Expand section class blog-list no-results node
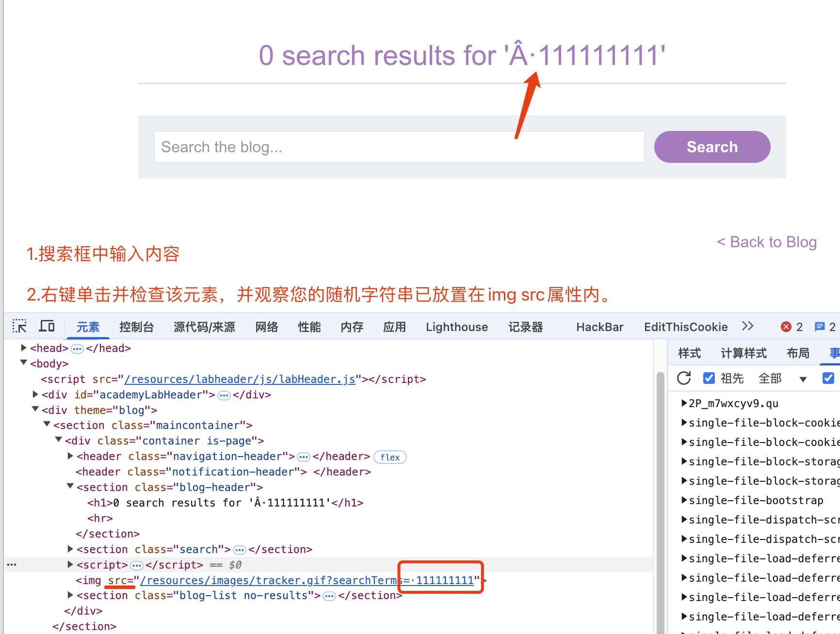The image size is (840, 634). click(70, 595)
